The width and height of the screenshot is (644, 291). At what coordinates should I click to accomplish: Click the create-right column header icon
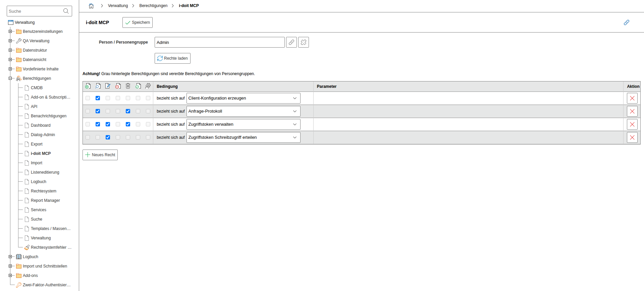point(88,86)
